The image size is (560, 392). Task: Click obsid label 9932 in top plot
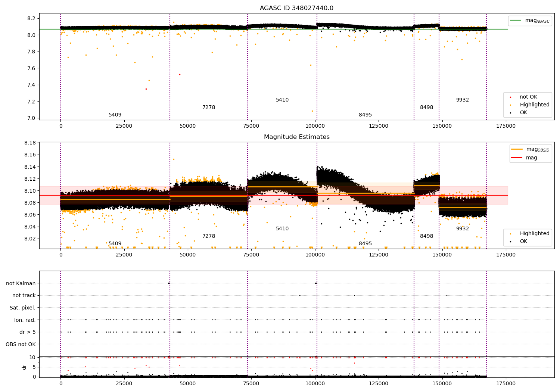coord(462,100)
